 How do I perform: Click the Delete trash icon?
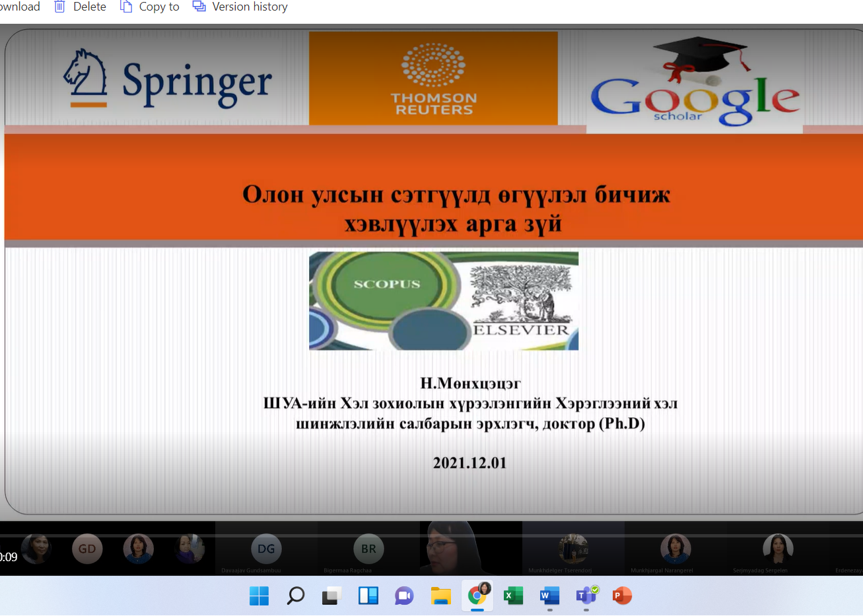click(x=59, y=7)
